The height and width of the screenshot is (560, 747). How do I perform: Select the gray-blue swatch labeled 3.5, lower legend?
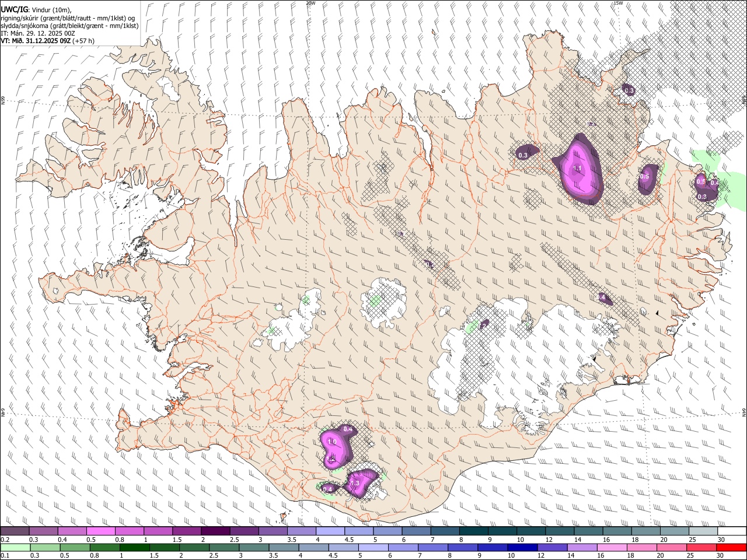(x=284, y=547)
